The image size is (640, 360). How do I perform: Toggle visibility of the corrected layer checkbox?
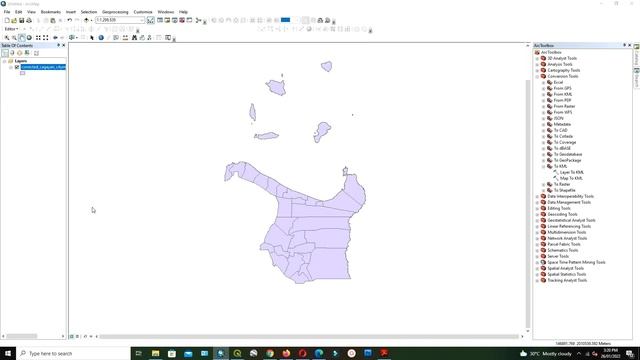tap(17, 67)
